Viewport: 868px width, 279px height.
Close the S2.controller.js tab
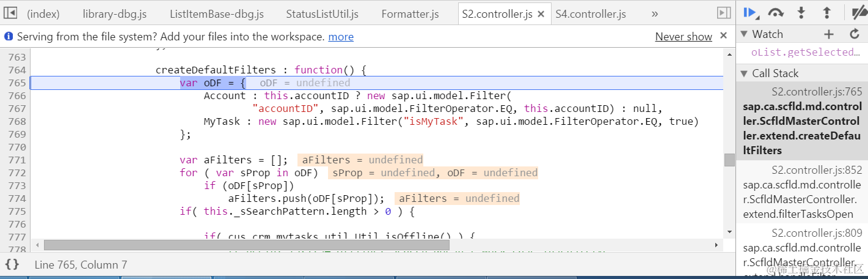point(541,13)
